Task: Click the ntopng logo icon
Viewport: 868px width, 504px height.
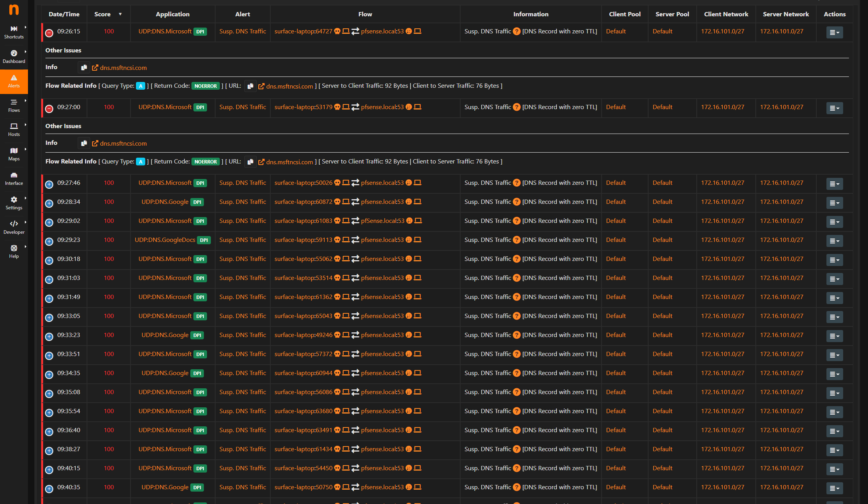Action: pyautogui.click(x=14, y=10)
